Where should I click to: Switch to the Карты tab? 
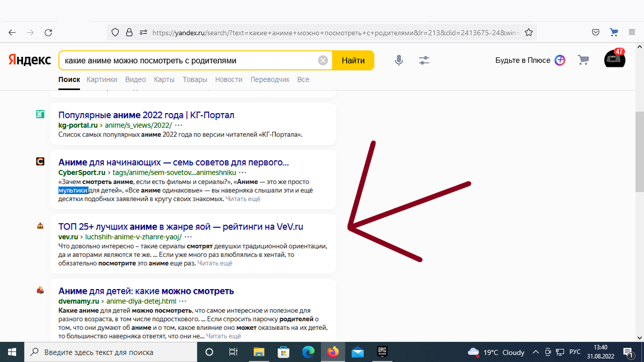tap(164, 79)
